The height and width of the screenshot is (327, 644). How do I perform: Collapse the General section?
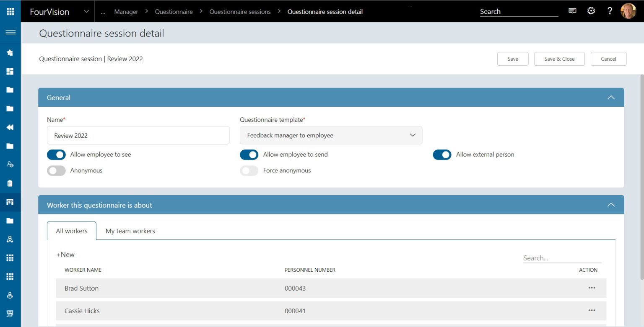pyautogui.click(x=611, y=98)
